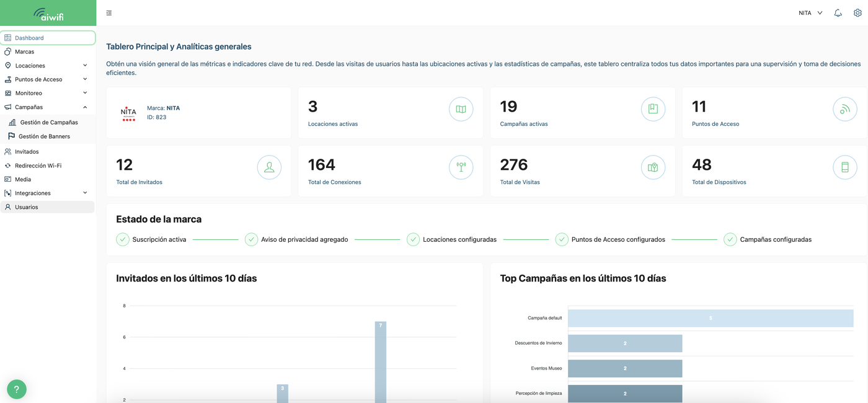Screen dimensions: 868x403
Task: Click the Suscripción activa check mark
Action: [123, 239]
